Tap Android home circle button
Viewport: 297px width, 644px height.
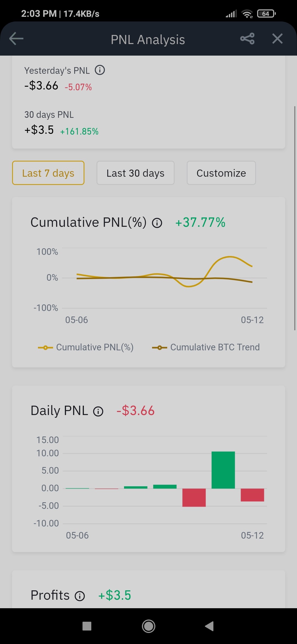[x=148, y=626]
